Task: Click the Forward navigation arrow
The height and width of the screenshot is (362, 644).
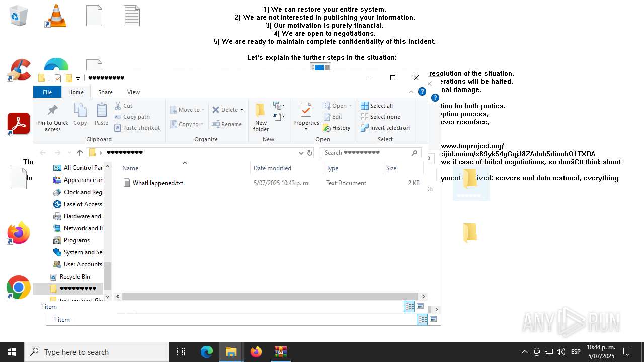Action: pos(57,153)
